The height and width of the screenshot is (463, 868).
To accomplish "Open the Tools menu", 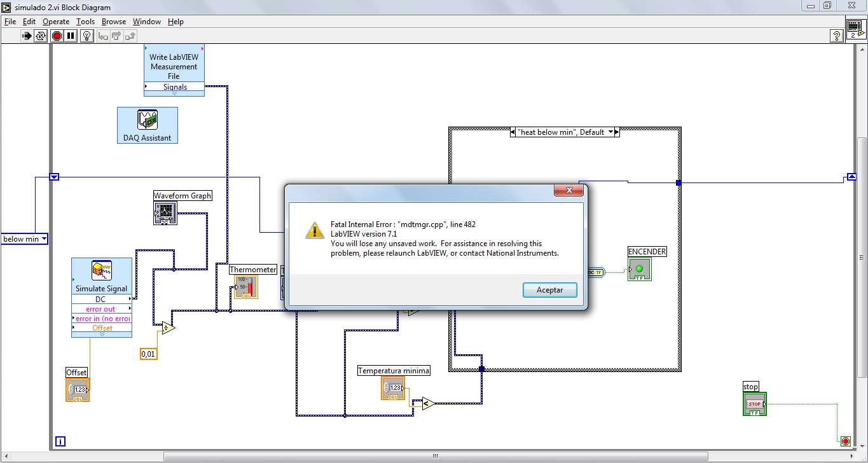I will (x=85, y=21).
